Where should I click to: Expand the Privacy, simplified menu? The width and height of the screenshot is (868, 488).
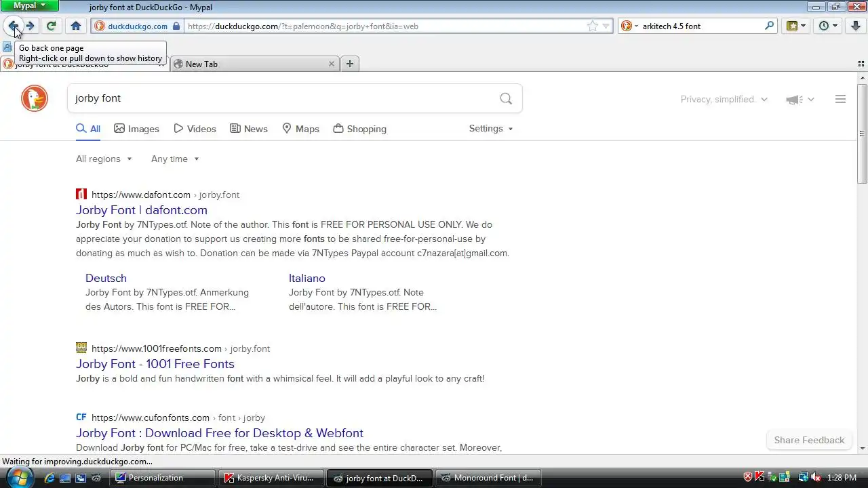724,99
